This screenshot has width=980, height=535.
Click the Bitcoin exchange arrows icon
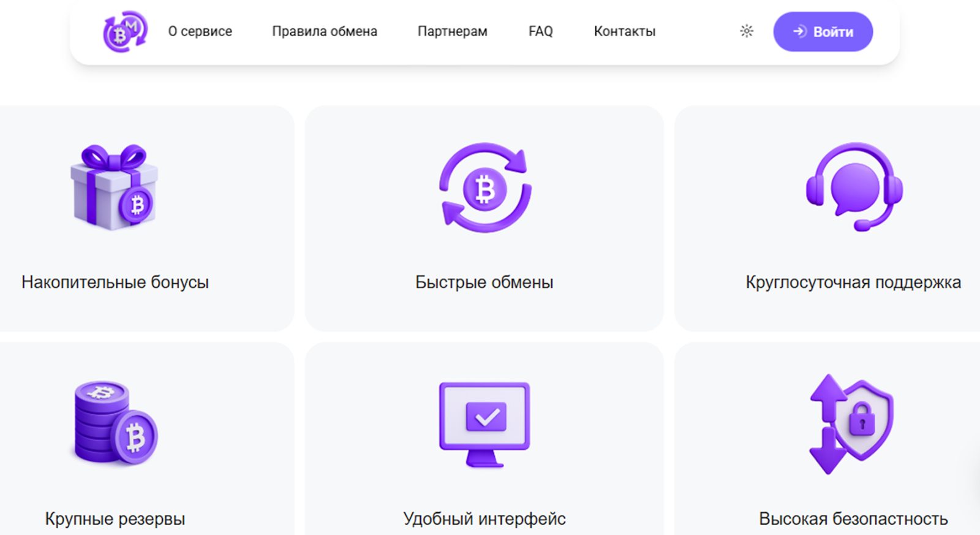pyautogui.click(x=485, y=188)
